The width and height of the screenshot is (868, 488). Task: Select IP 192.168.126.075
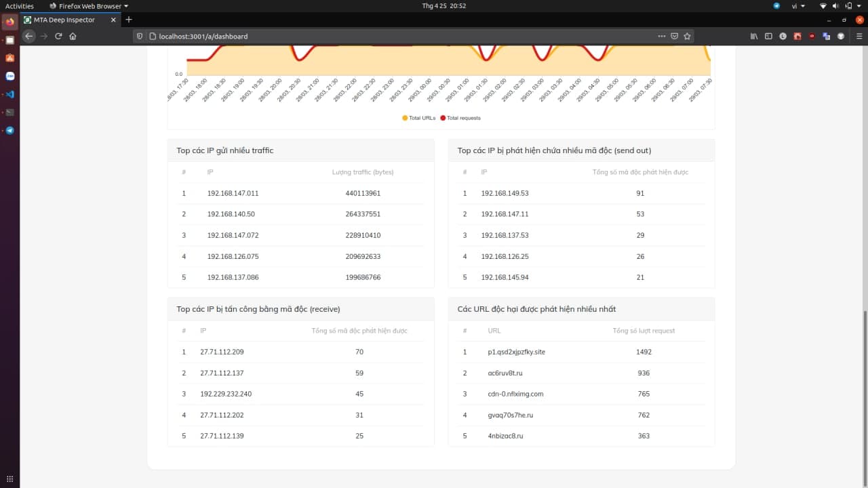(x=233, y=256)
